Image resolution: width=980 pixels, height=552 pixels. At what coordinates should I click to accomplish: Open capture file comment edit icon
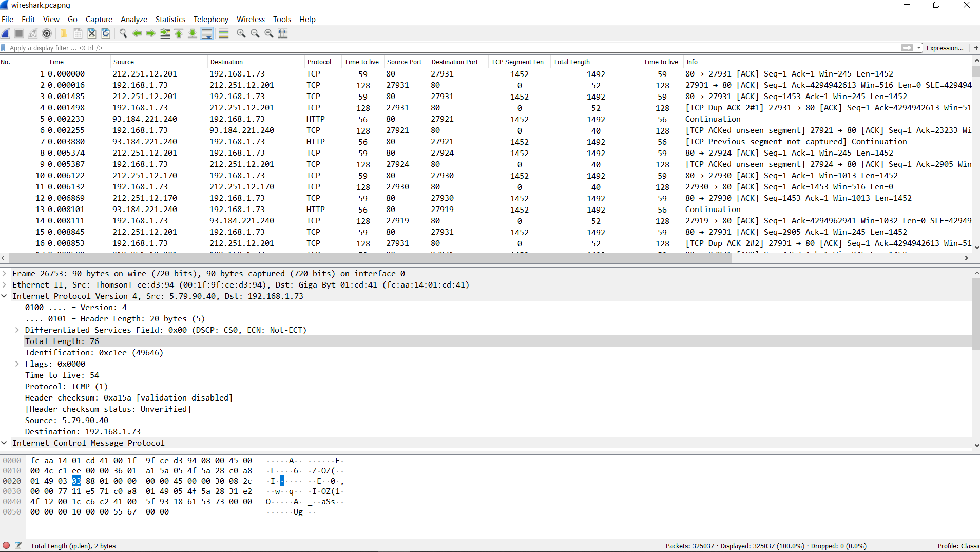pyautogui.click(x=18, y=545)
